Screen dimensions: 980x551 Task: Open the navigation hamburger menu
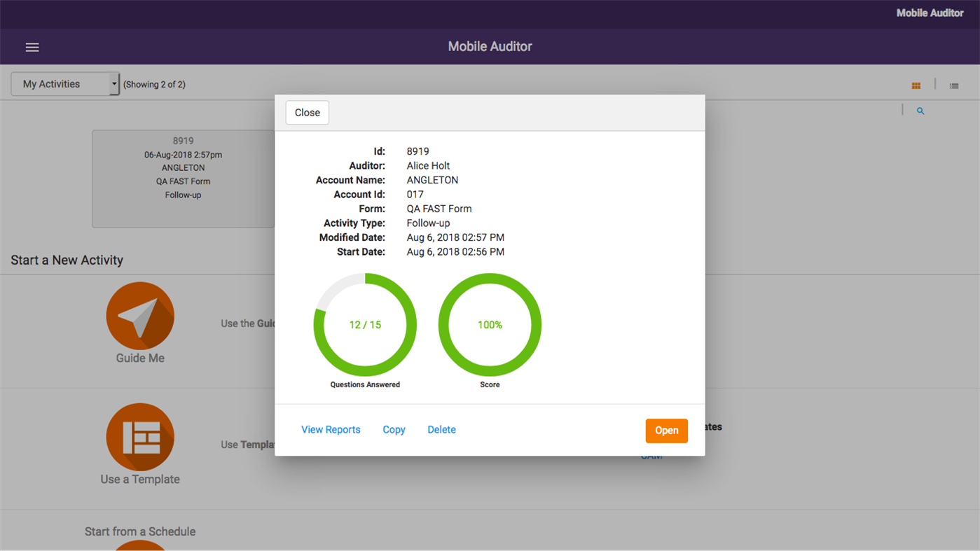[x=32, y=47]
